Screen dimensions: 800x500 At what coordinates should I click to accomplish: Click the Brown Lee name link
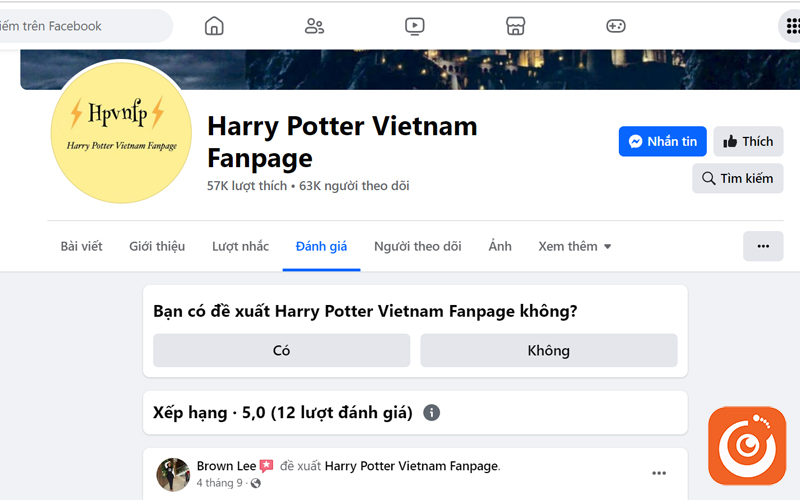(226, 466)
